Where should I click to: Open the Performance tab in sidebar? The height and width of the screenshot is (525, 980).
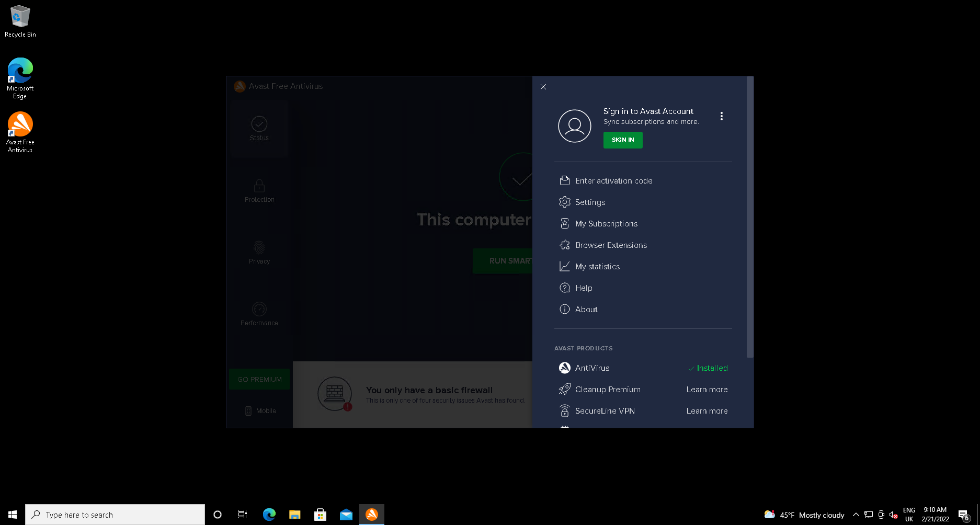259,314
